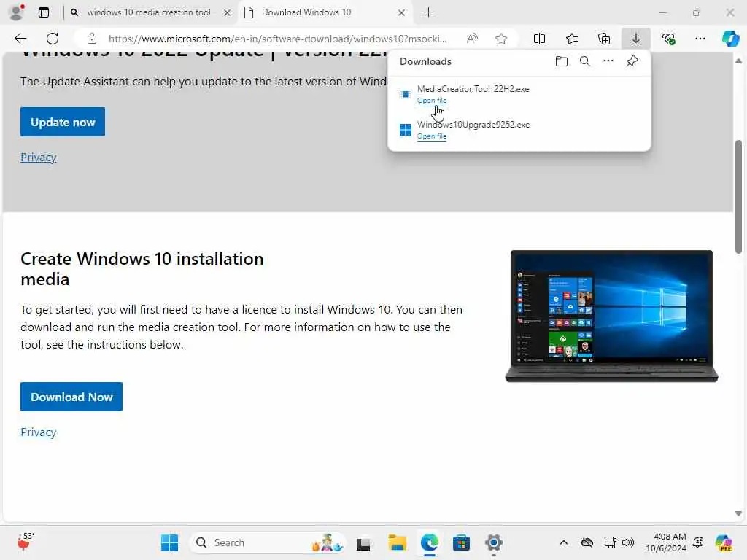
Task: Activate Read Aloud icon in address bar
Action: tap(472, 39)
